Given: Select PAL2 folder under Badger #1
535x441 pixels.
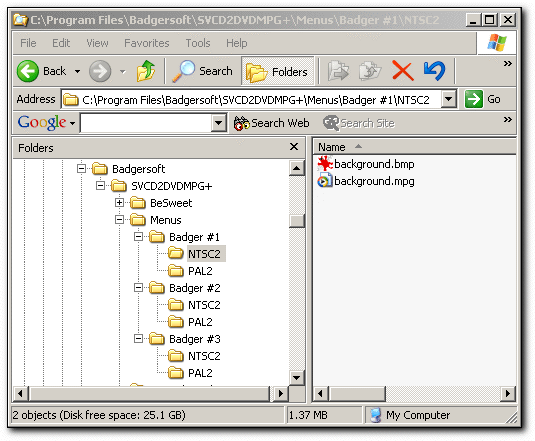Looking at the screenshot, I should 191,271.
